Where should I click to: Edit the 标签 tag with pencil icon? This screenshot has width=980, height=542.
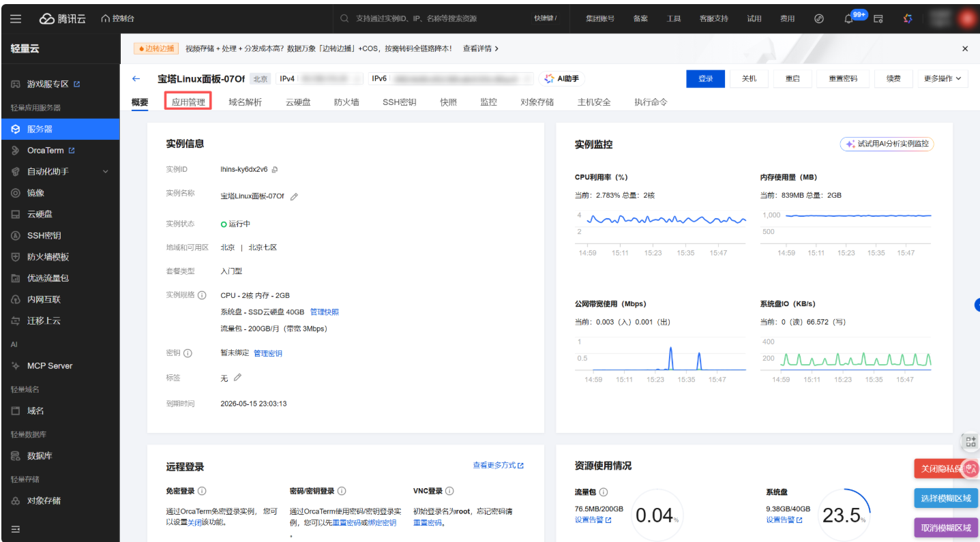click(x=237, y=378)
